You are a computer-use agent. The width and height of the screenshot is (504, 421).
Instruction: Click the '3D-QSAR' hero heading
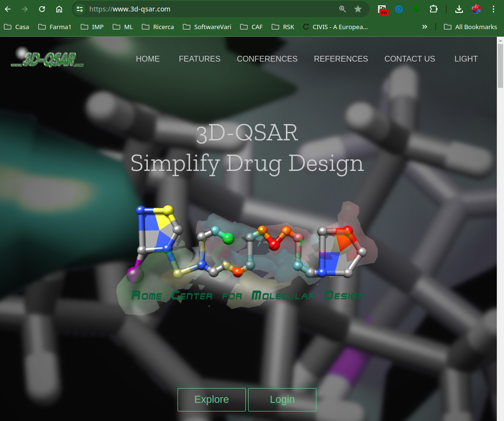click(247, 133)
